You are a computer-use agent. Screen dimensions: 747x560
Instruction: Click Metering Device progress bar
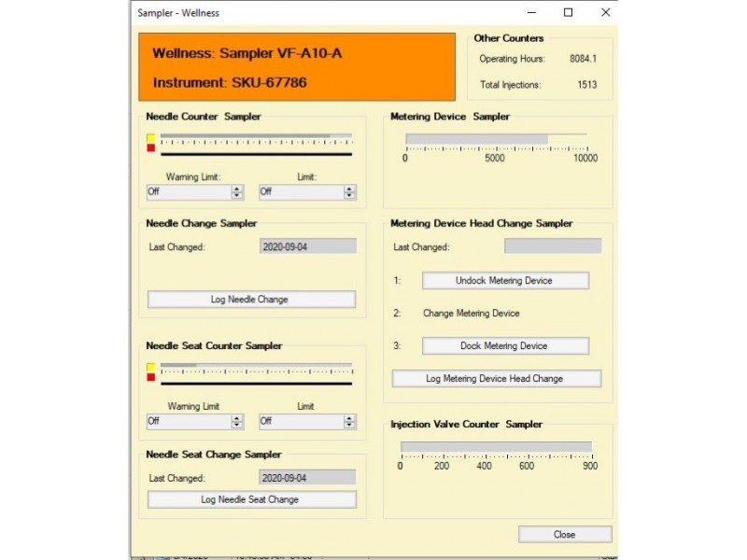[x=497, y=139]
